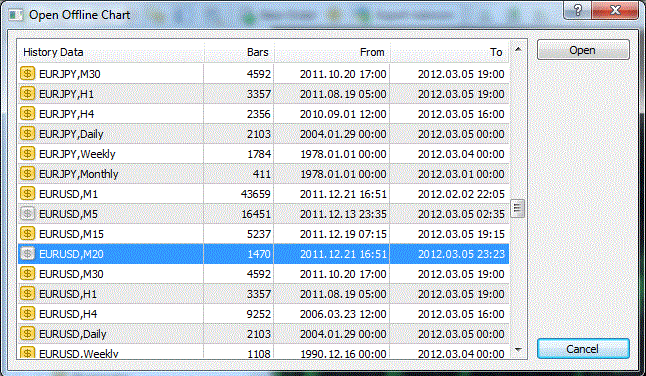Viewport: 646px width, 376px height.
Task: Click From date 2011.12.19 07:15
Action: (x=343, y=234)
